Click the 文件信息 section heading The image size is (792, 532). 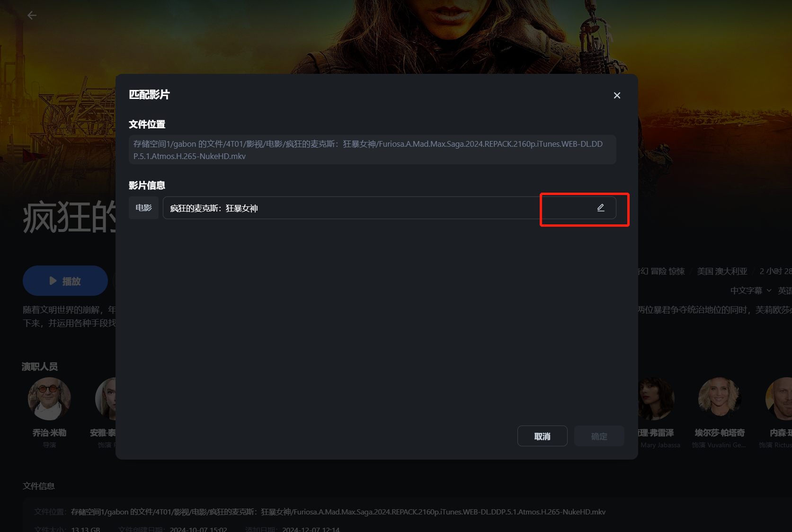pos(39,486)
